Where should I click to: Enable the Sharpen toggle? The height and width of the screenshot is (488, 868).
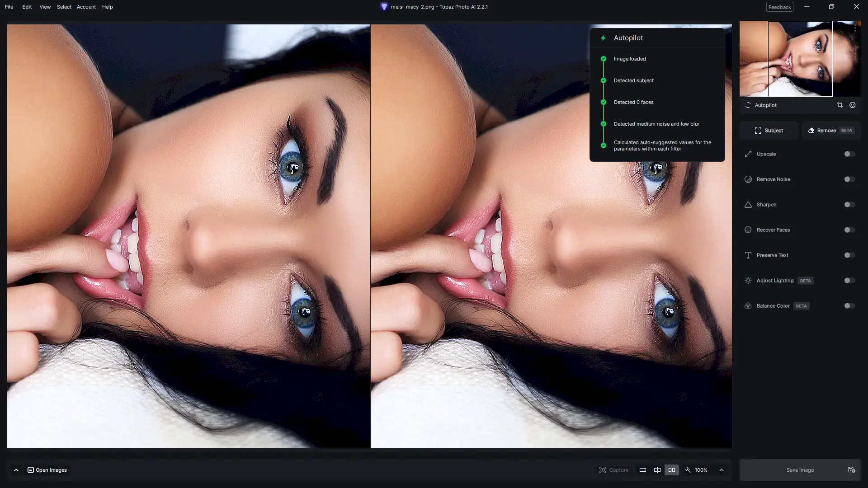pos(849,205)
